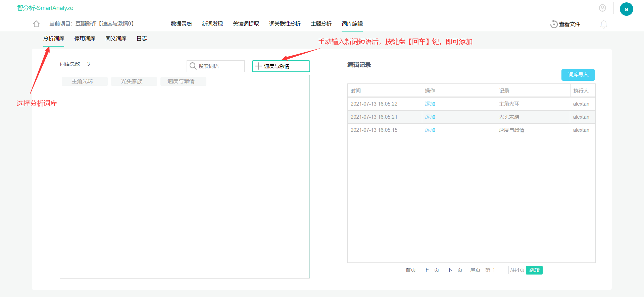Open the 新词发现 menu
644x300 pixels.
pos(212,24)
